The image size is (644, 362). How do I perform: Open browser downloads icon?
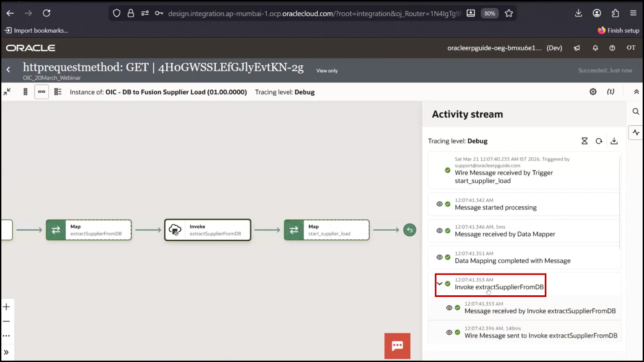tap(578, 13)
